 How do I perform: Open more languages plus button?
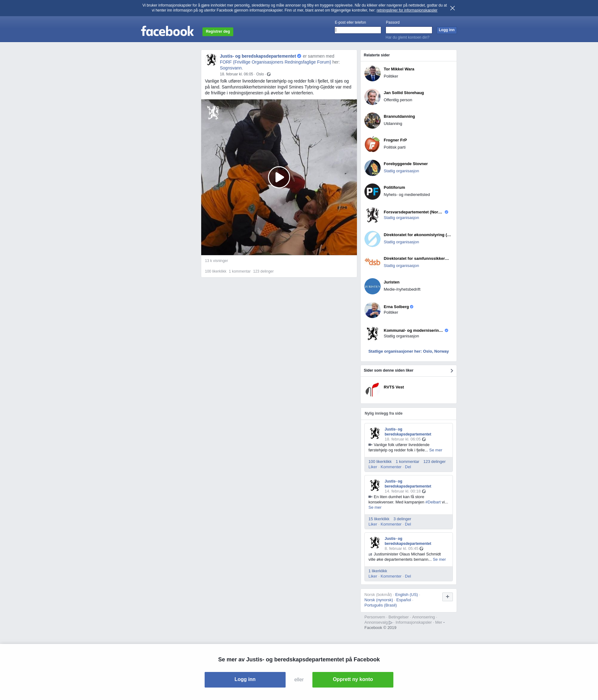(x=447, y=597)
